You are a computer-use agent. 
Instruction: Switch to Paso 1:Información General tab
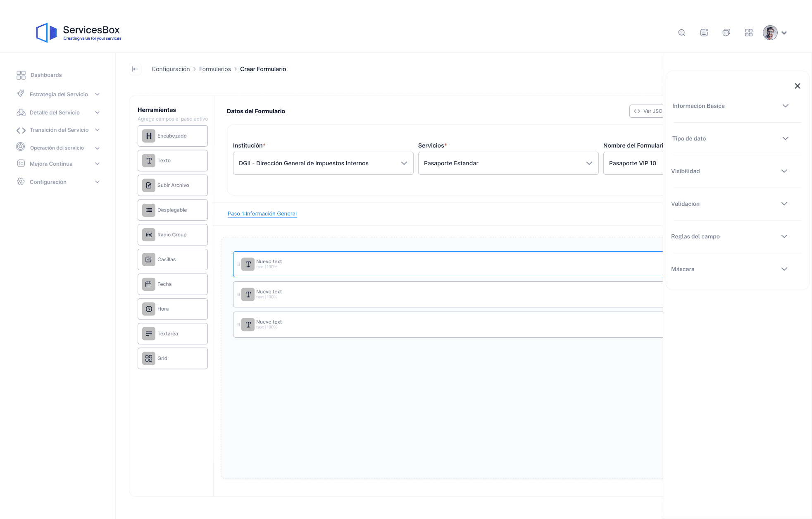click(262, 214)
